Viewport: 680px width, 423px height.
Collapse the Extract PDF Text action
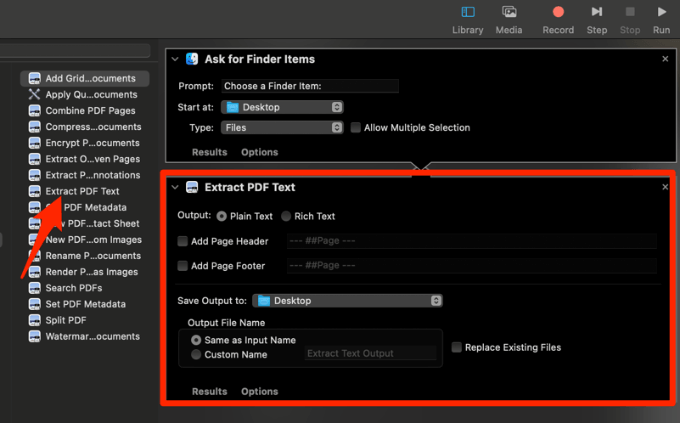click(x=176, y=187)
